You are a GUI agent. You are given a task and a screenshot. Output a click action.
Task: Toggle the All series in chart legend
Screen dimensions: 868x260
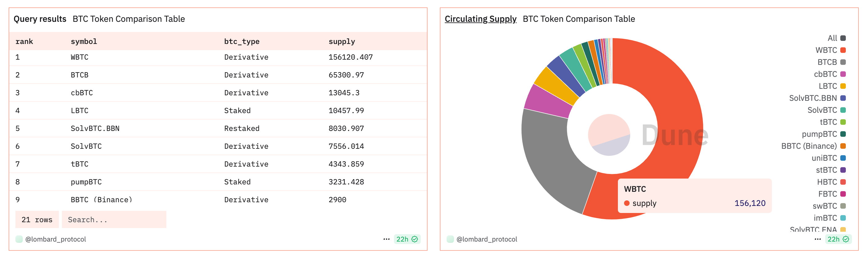click(x=836, y=38)
